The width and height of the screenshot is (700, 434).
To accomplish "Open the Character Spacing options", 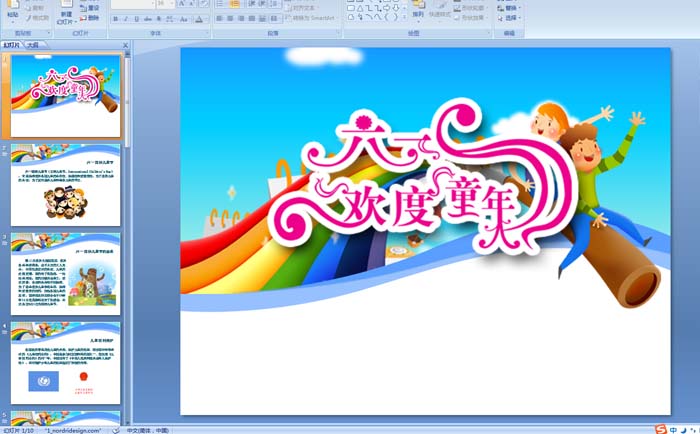I will 170,19.
